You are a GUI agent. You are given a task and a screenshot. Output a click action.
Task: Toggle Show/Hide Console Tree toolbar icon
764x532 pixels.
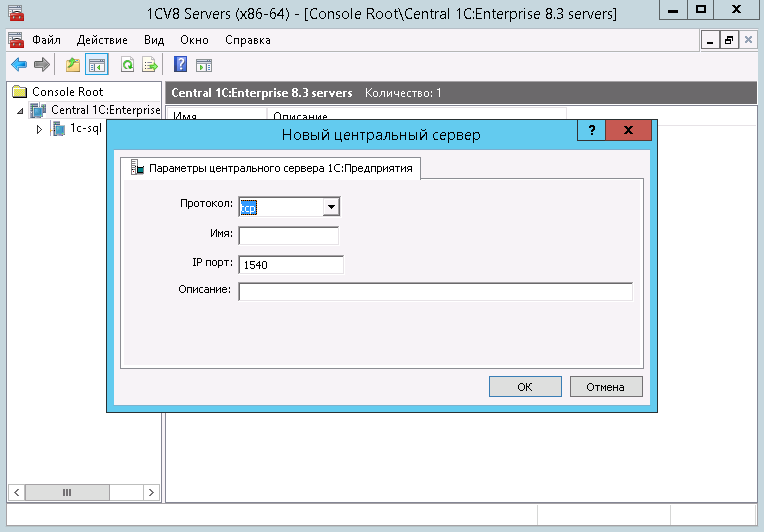click(x=97, y=65)
